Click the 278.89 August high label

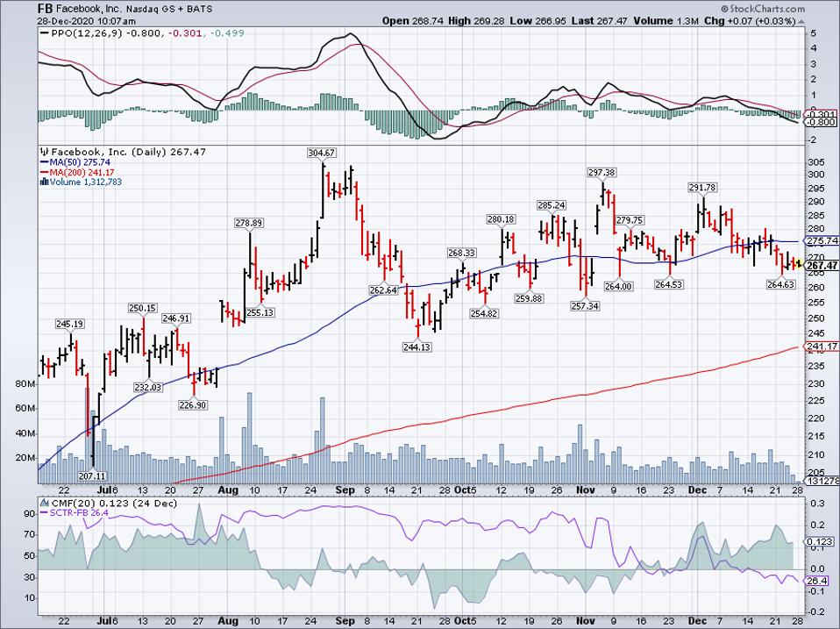click(x=249, y=223)
